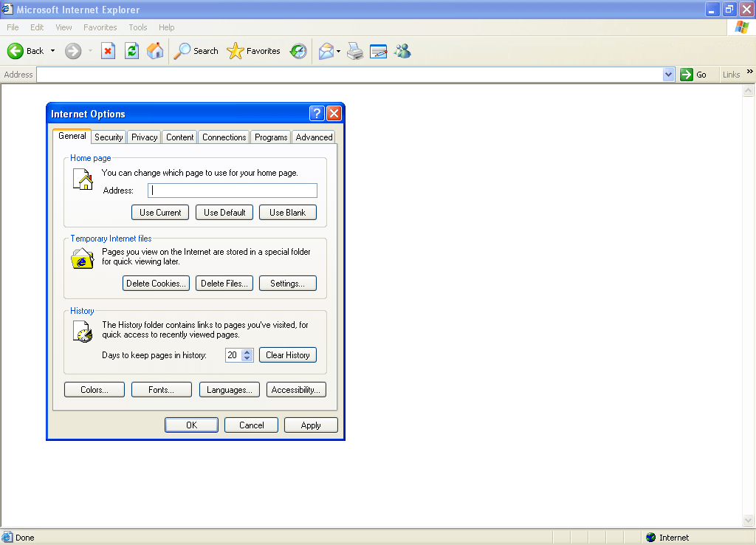Click the Links toolbar label
The width and height of the screenshot is (756, 545).
(732, 75)
